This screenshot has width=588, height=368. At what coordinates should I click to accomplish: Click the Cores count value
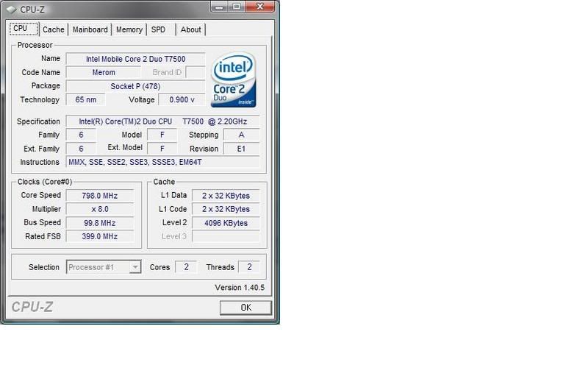(186, 267)
